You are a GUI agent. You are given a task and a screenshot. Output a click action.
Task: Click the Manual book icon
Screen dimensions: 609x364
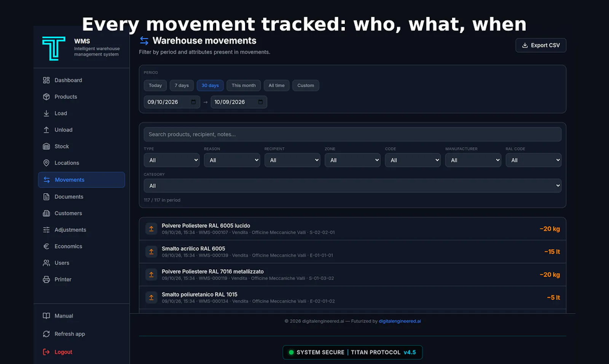[x=46, y=316]
